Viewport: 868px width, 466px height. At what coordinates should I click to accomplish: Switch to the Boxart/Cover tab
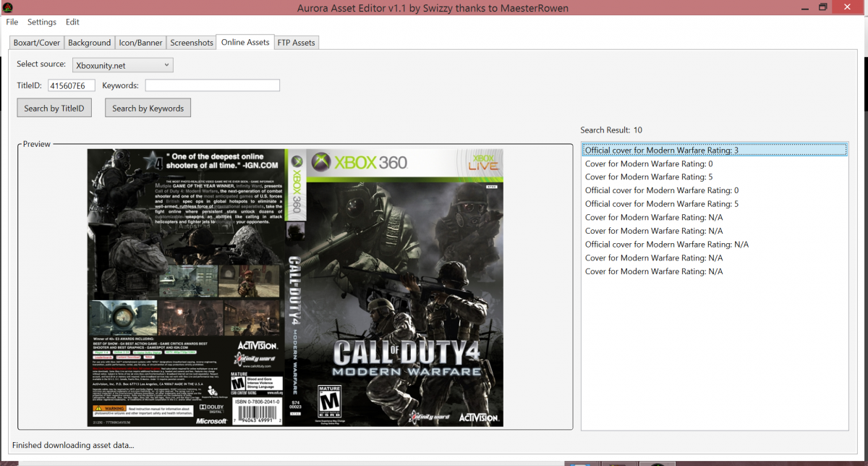[37, 43]
